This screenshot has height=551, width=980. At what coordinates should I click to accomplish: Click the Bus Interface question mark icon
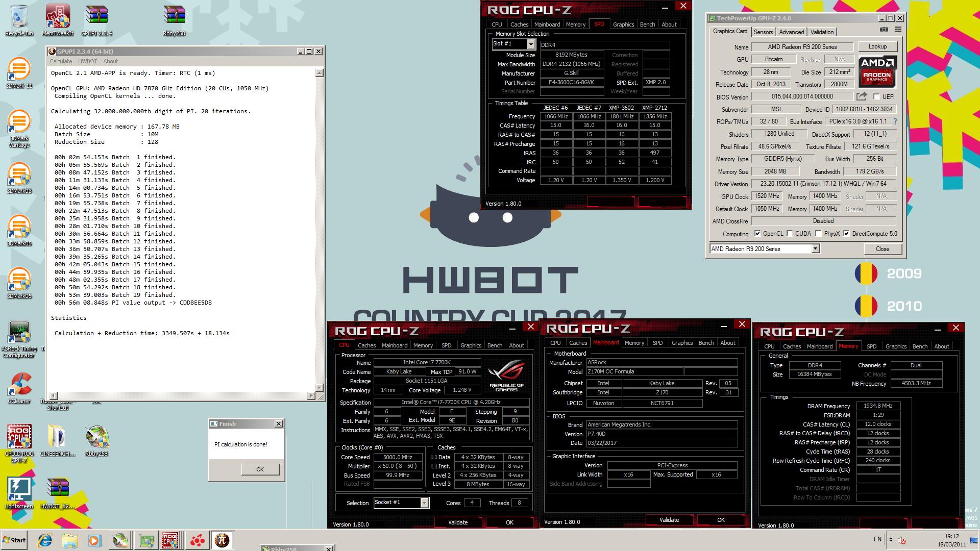(895, 121)
